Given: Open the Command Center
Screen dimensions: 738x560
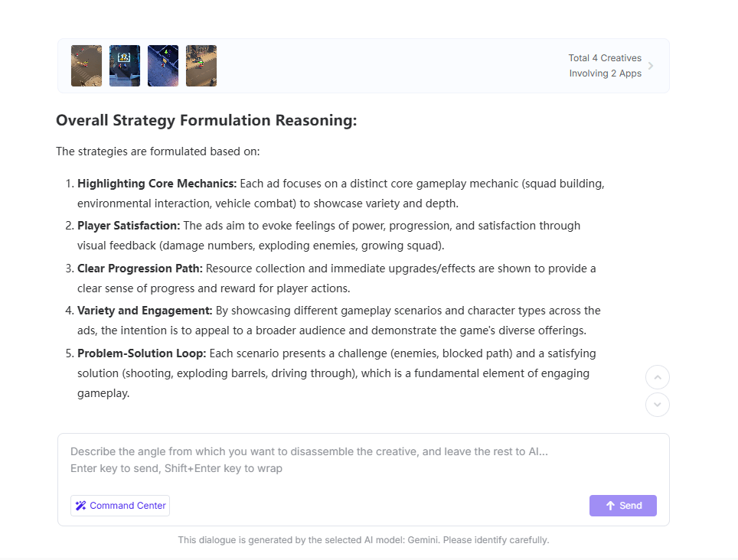Looking at the screenshot, I should [x=120, y=506].
